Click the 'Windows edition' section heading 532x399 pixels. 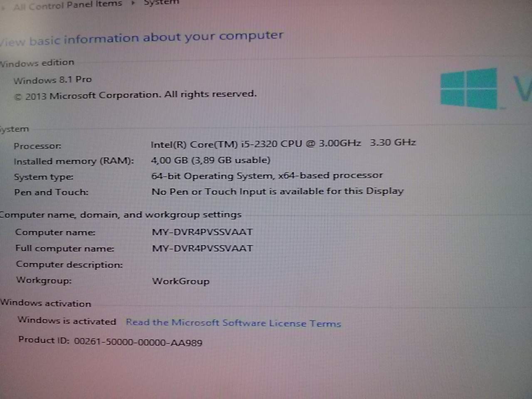(37, 63)
